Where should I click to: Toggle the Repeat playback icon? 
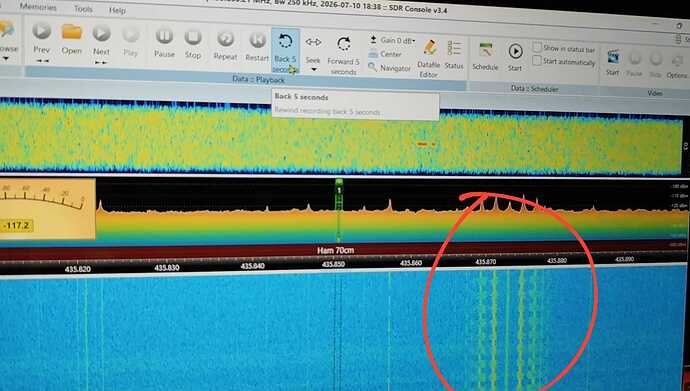tap(225, 39)
